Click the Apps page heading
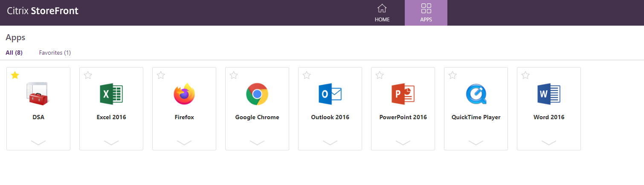Screen dimensions: 644x185 pyautogui.click(x=15, y=38)
